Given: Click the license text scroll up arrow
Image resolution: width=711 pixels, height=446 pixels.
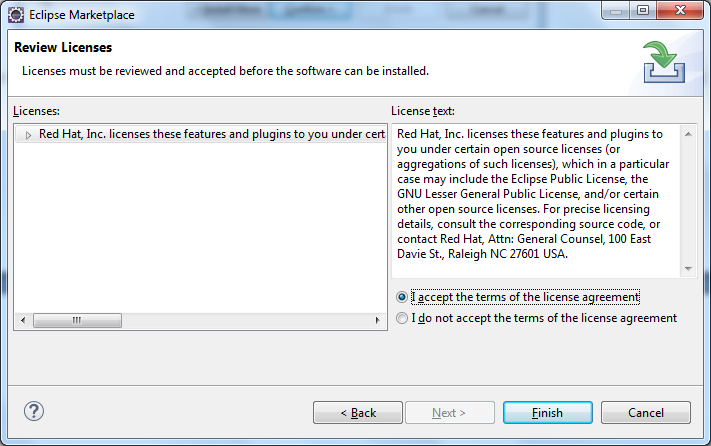Looking at the screenshot, I should pyautogui.click(x=688, y=134).
